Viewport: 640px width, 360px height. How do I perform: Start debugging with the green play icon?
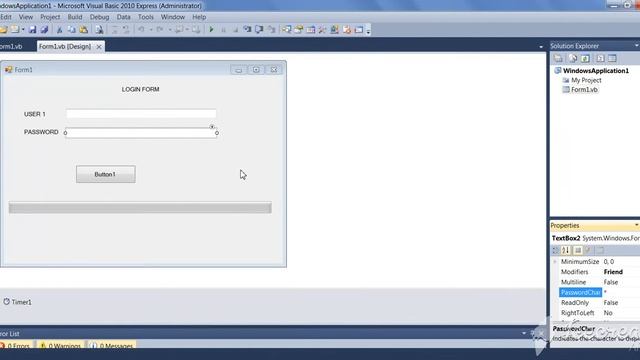point(211,29)
